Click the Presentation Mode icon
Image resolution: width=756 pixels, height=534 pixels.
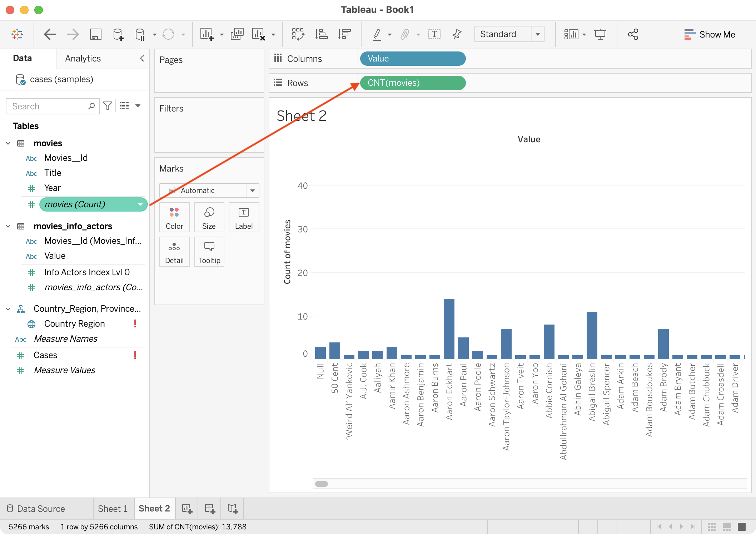(x=600, y=34)
